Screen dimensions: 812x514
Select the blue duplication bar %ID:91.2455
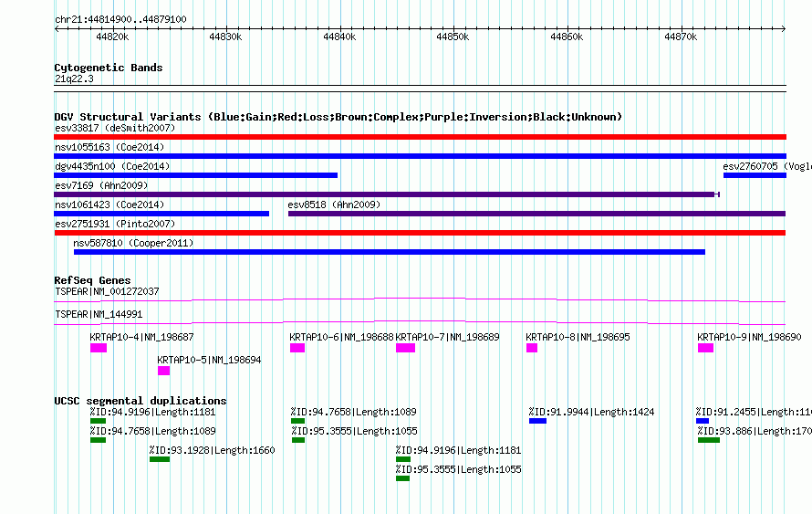[703, 421]
